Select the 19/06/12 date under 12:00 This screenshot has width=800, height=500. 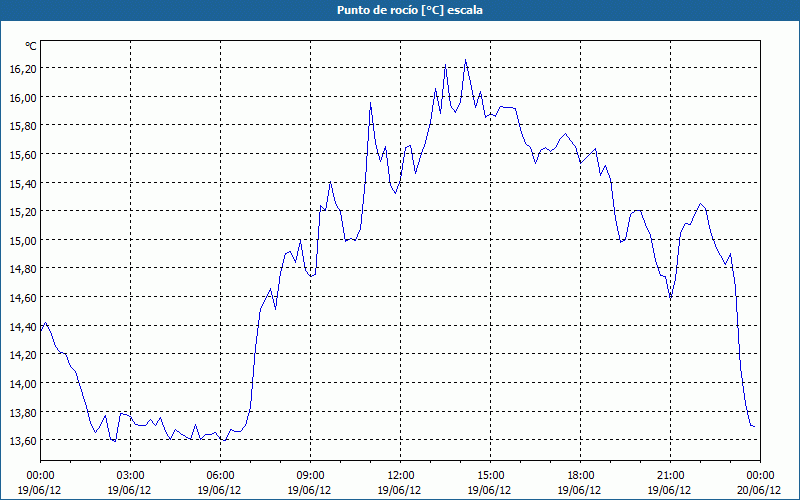pyautogui.click(x=399, y=490)
